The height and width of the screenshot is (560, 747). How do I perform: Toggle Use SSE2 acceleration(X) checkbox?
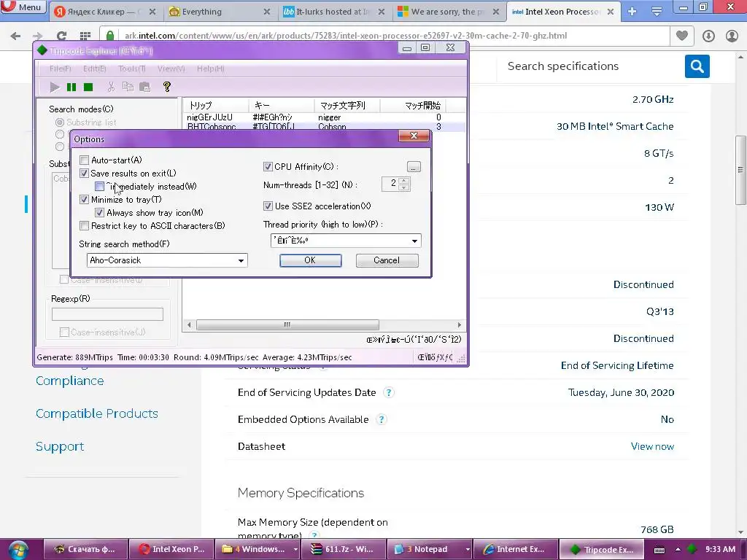[x=268, y=206]
